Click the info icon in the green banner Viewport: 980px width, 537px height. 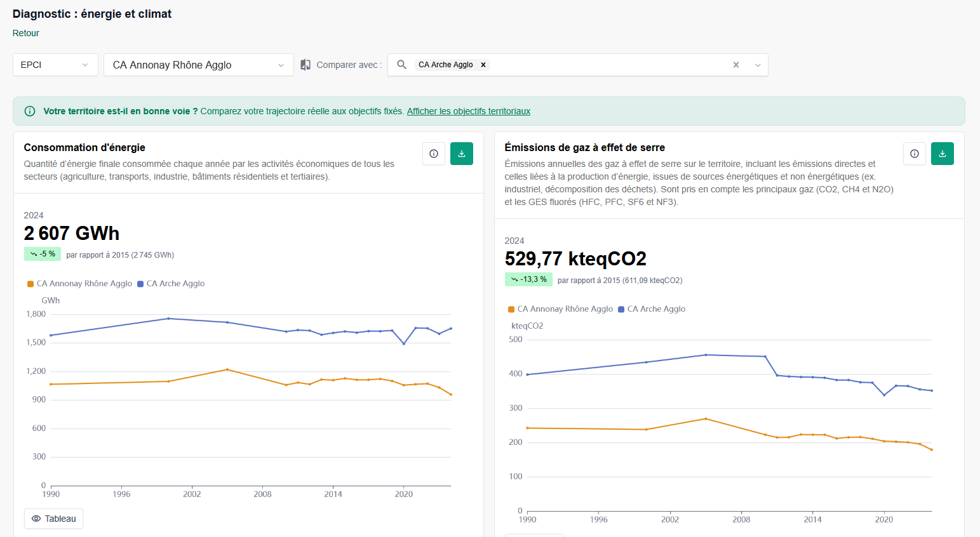pyautogui.click(x=30, y=111)
